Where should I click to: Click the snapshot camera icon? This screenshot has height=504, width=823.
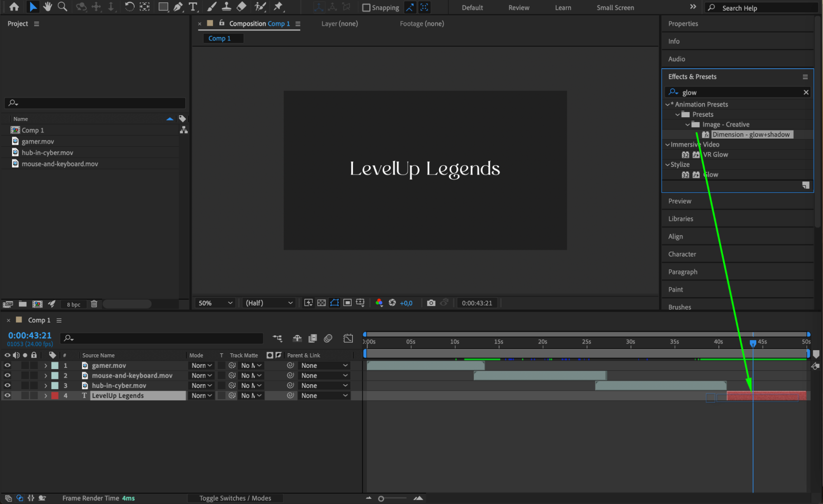coord(431,303)
